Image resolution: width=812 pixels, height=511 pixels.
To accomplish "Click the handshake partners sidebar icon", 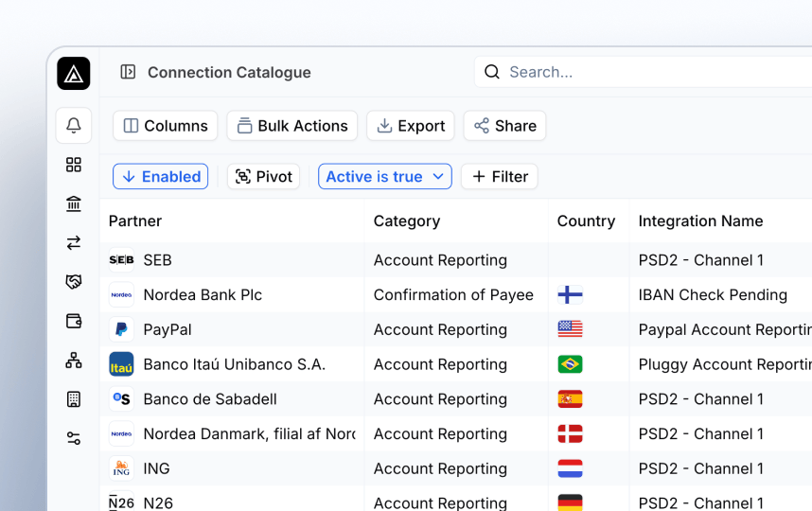I will [74, 282].
